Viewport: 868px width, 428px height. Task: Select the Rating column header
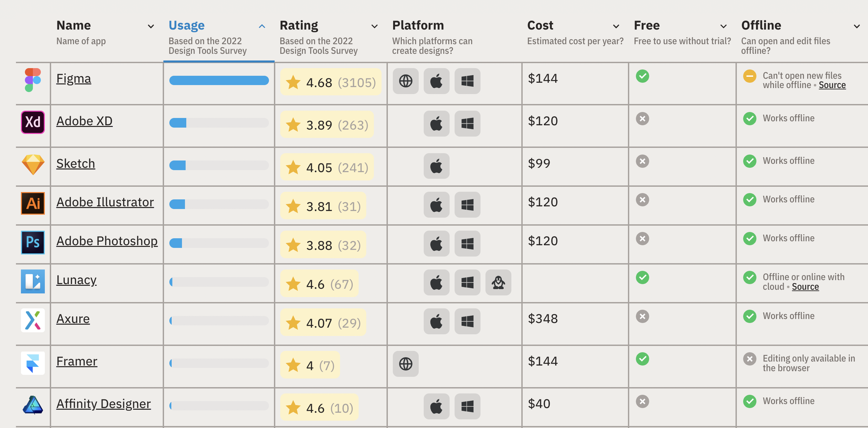[299, 25]
